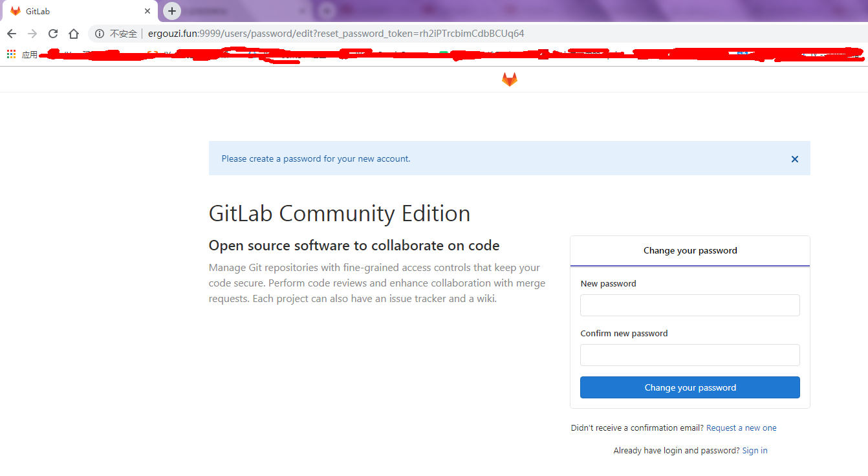Click the address bar URL text
The width and height of the screenshot is (868, 476).
click(x=336, y=34)
